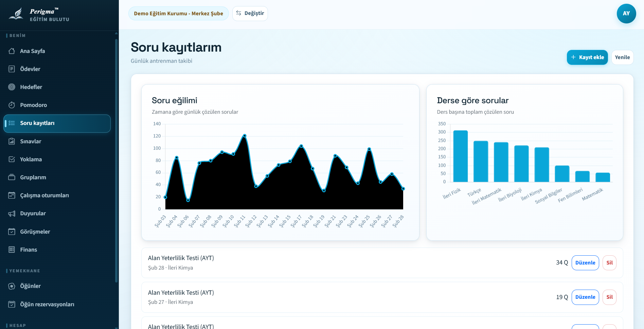Delete the Şub 27 19 Q record
The height and width of the screenshot is (329, 644).
tap(609, 297)
